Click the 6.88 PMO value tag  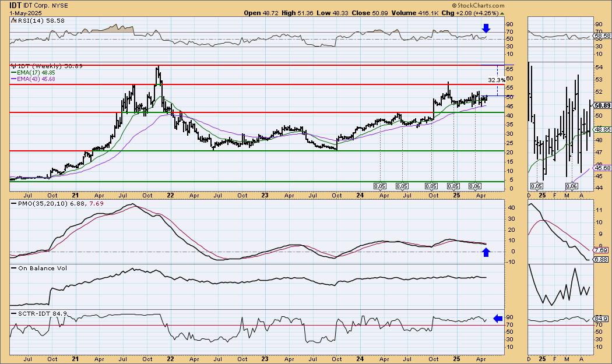pyautogui.click(x=602, y=259)
